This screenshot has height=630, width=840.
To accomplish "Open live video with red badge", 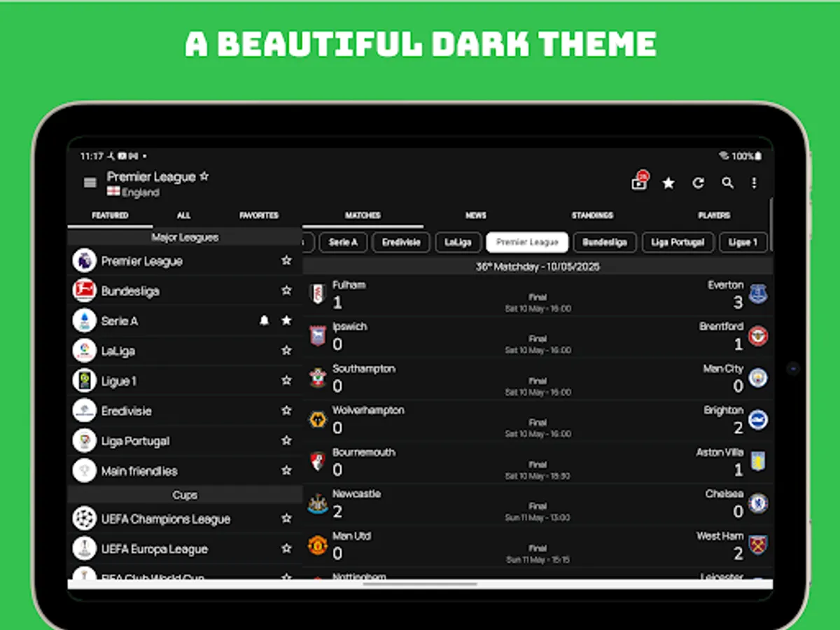I will [x=639, y=182].
